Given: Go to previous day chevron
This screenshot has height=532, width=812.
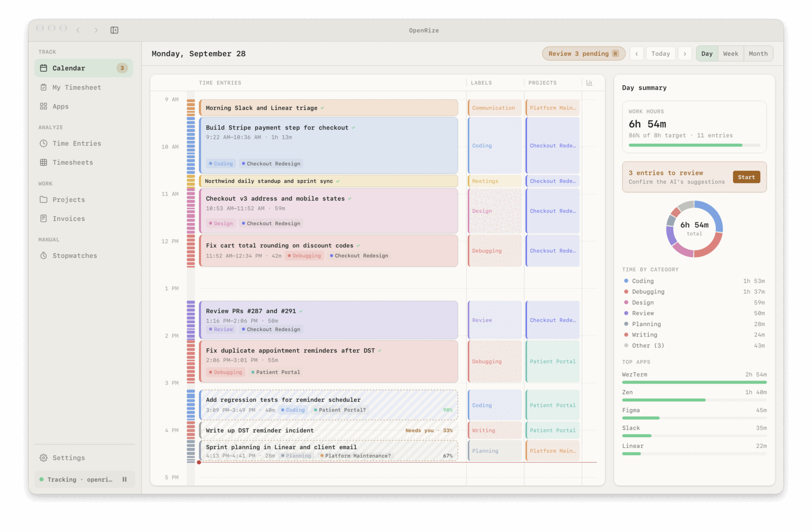Looking at the screenshot, I should 637,54.
